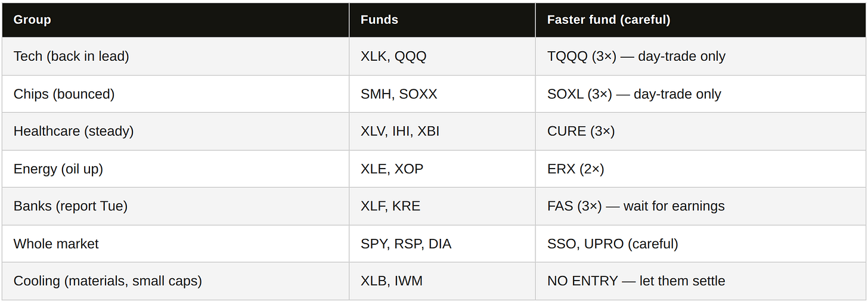
Task: Select the SOXL day-trade only cell
Action: tap(700, 94)
